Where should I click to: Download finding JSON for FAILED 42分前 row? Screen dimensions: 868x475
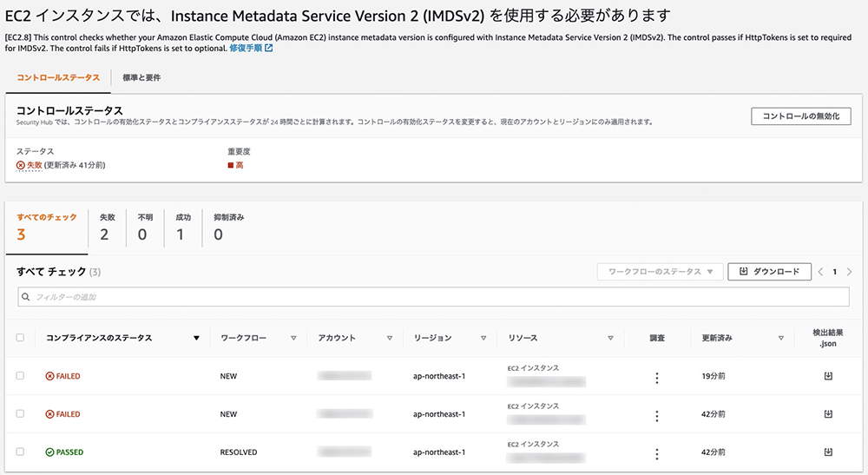click(x=828, y=414)
